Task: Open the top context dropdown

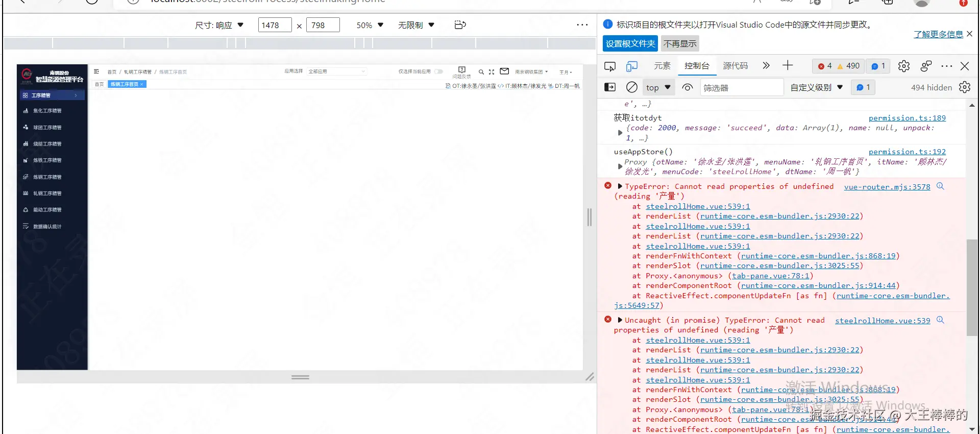Action: pos(658,87)
